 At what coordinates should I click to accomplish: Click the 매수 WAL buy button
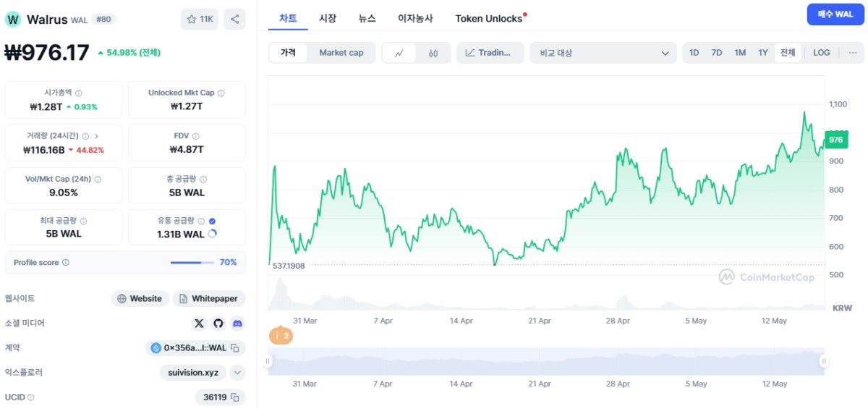point(835,14)
